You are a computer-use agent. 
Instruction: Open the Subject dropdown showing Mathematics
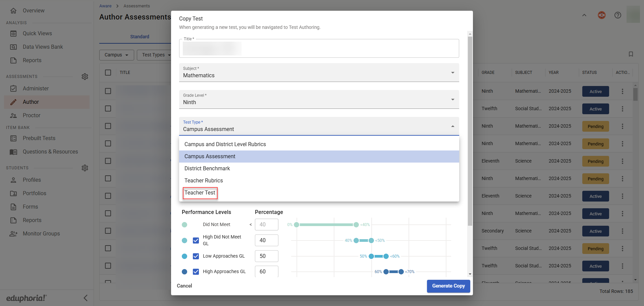(319, 73)
